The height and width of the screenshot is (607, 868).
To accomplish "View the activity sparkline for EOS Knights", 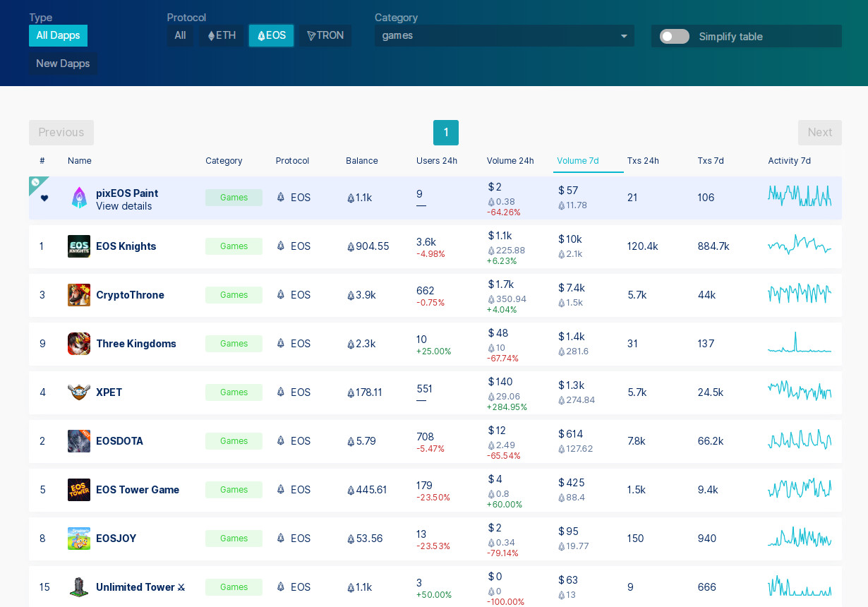I will [800, 246].
